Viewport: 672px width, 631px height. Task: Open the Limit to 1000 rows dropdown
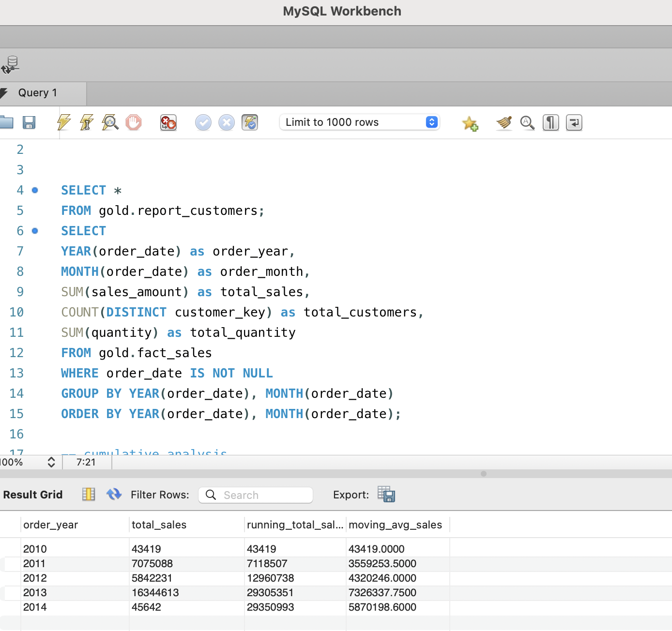(x=359, y=122)
